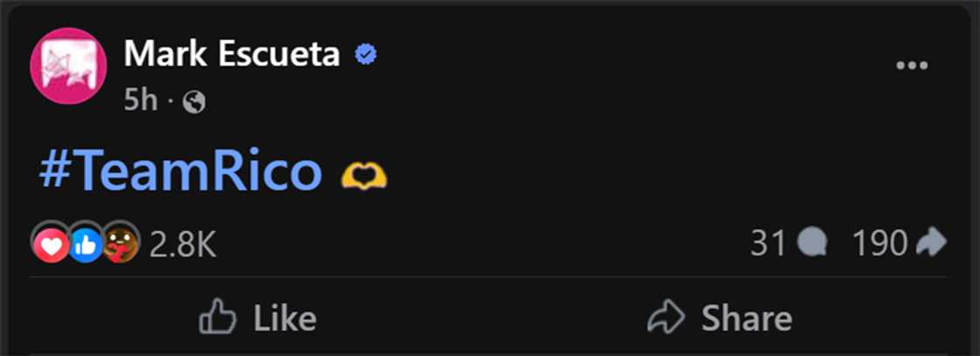Image resolution: width=980 pixels, height=356 pixels.
Task: Click the outlined arrow on Share button
Action: [665, 318]
